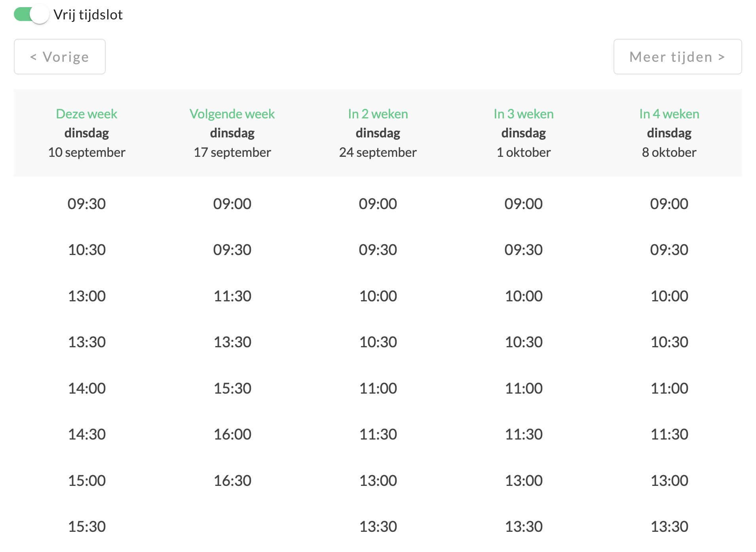This screenshot has width=756, height=552.
Task: Click the Meer tijden button
Action: (677, 57)
